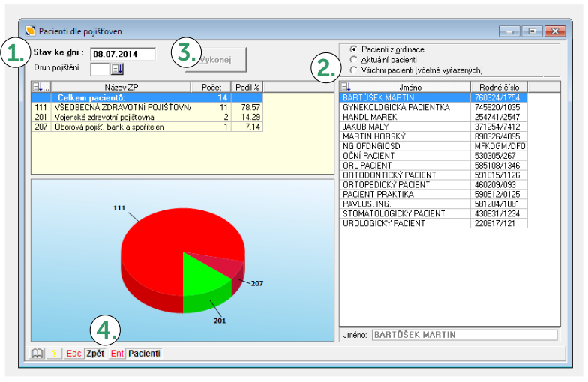Open the book help icon in bottom bar
Viewport: 588px width, 382px height.
click(x=36, y=353)
